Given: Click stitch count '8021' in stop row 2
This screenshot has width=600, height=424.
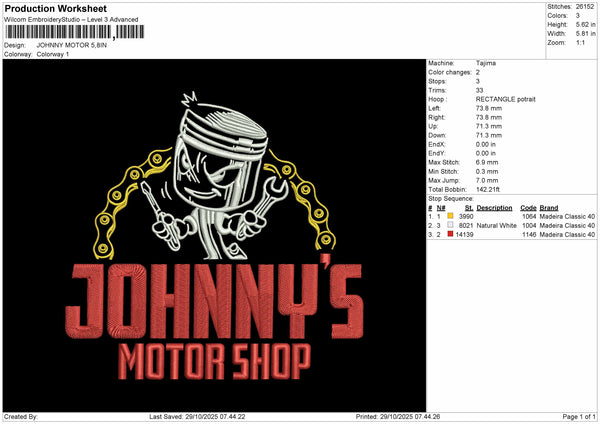Looking at the screenshot, I should pos(466,226).
